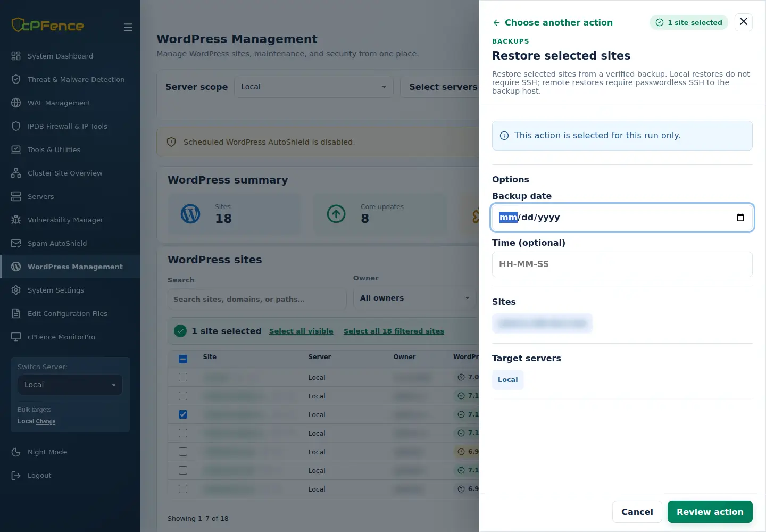Image resolution: width=766 pixels, height=532 pixels.
Task: Click the Time (optional) HH-MM-SS field
Action: pyautogui.click(x=622, y=264)
